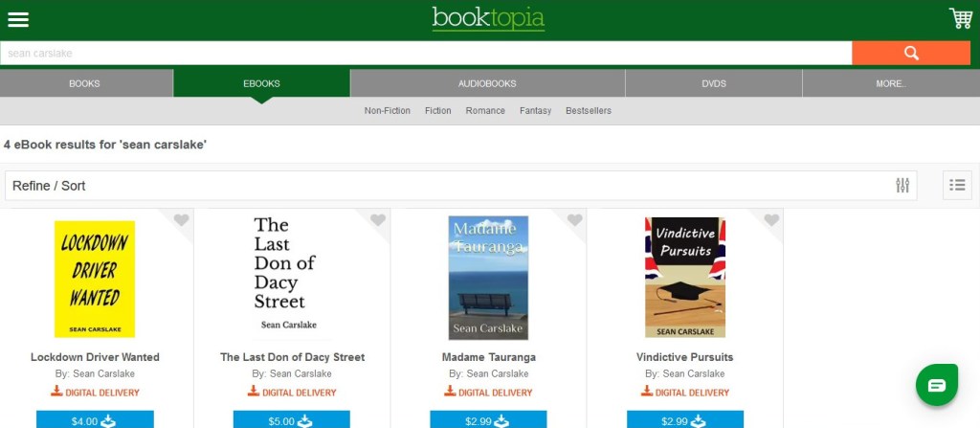Open the hamburger menu
The width and height of the screenshot is (980, 428).
(x=18, y=19)
